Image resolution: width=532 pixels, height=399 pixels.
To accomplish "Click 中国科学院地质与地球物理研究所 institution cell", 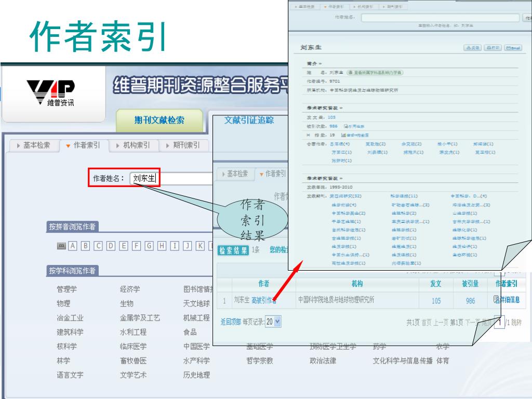I will [336, 300].
